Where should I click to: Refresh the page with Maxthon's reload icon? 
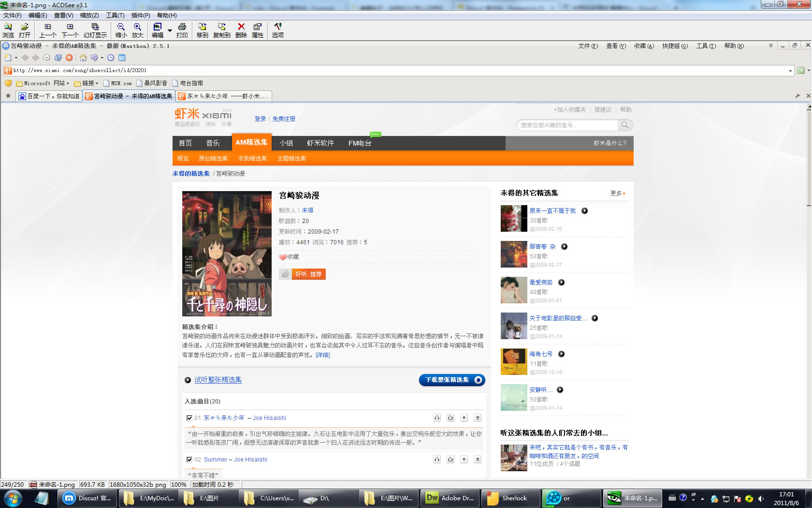(x=58, y=57)
